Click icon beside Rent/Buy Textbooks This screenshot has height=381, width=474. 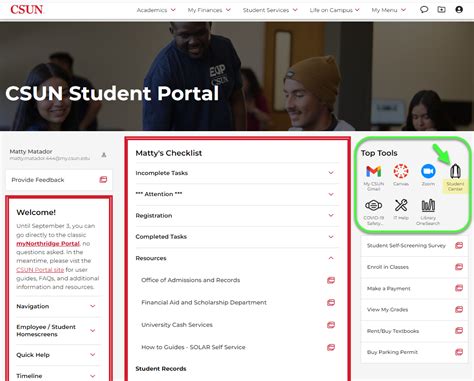459,331
